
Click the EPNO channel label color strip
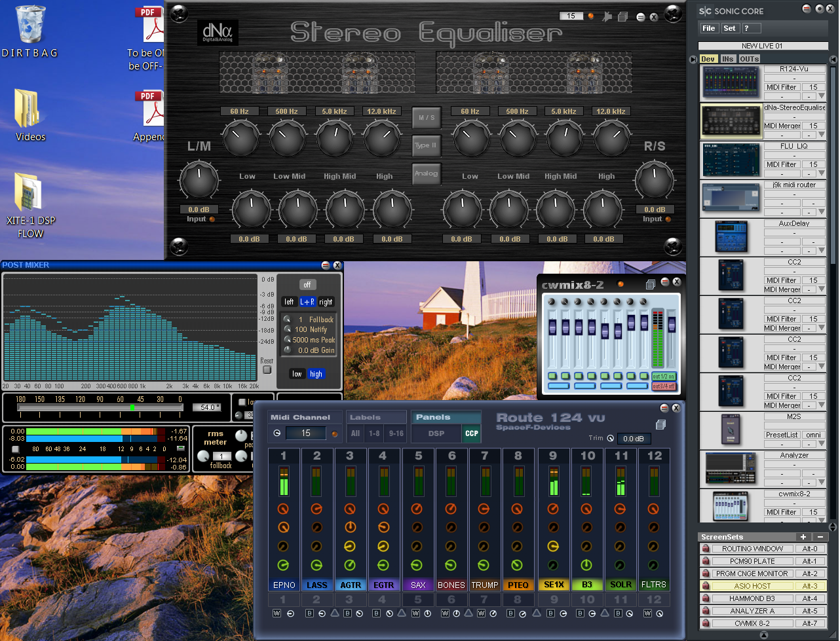click(x=284, y=585)
